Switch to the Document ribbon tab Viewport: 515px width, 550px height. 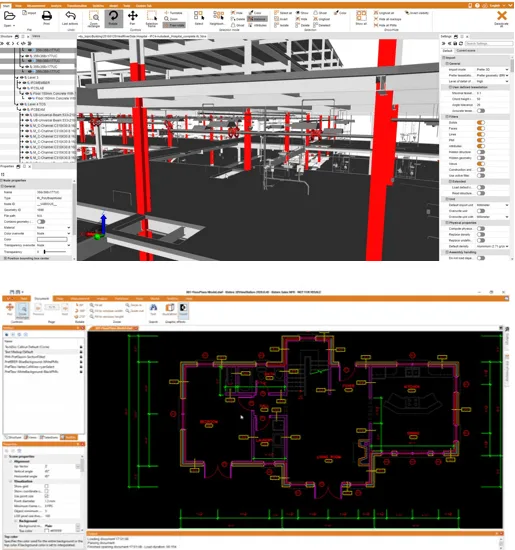[41, 299]
